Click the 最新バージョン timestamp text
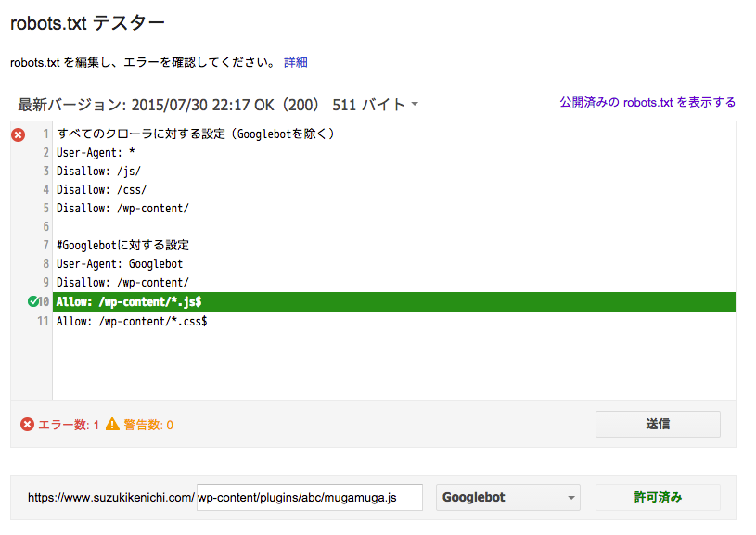 click(x=168, y=105)
